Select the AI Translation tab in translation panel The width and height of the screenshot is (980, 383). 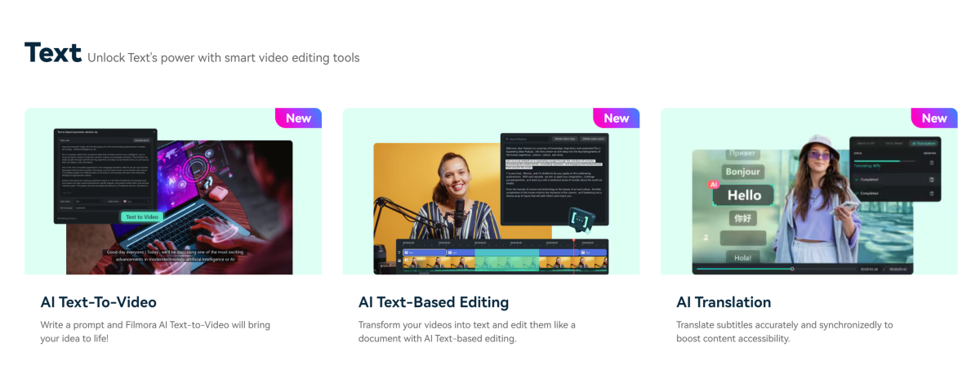pos(924,144)
